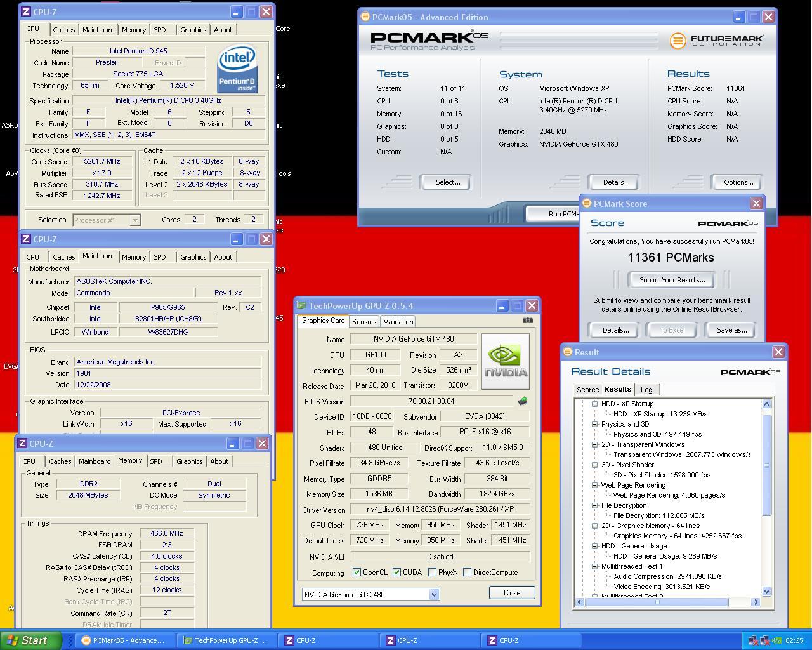
Task: Click the BIOS save chip icon in GPU-Z
Action: 523,401
